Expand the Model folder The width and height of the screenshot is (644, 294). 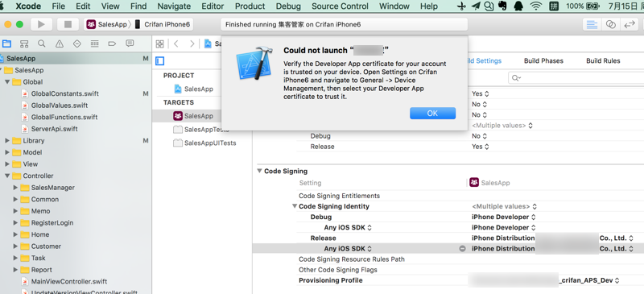pos(7,152)
